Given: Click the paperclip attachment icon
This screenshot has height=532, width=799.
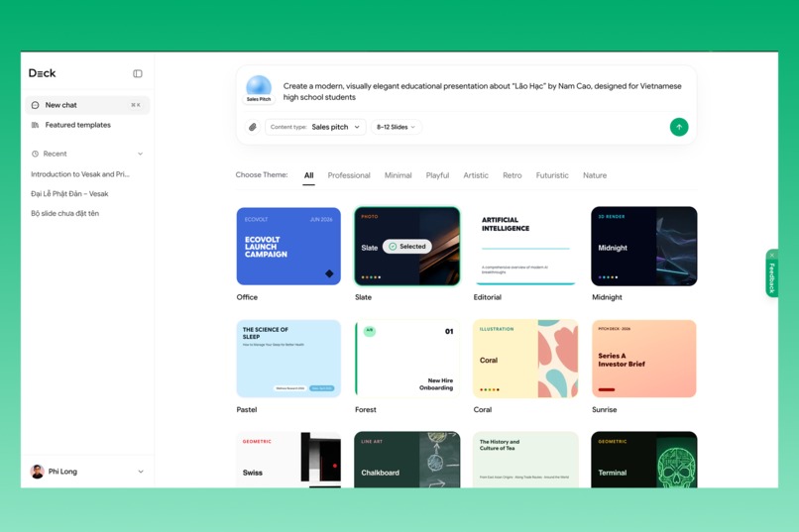Looking at the screenshot, I should point(253,127).
